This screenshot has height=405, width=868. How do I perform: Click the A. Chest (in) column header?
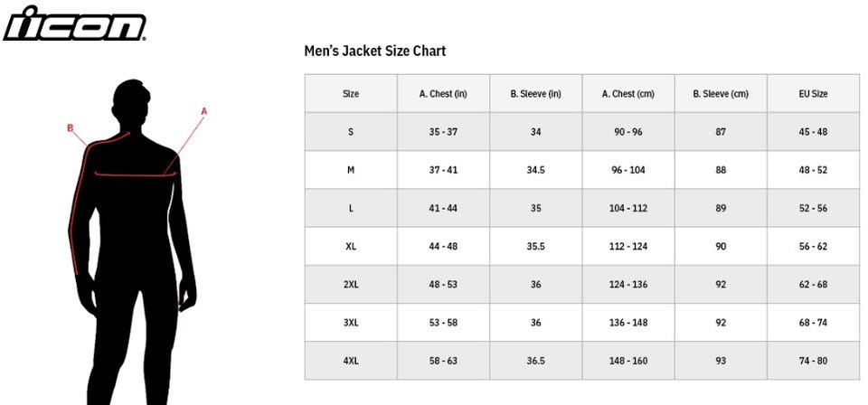(x=443, y=94)
